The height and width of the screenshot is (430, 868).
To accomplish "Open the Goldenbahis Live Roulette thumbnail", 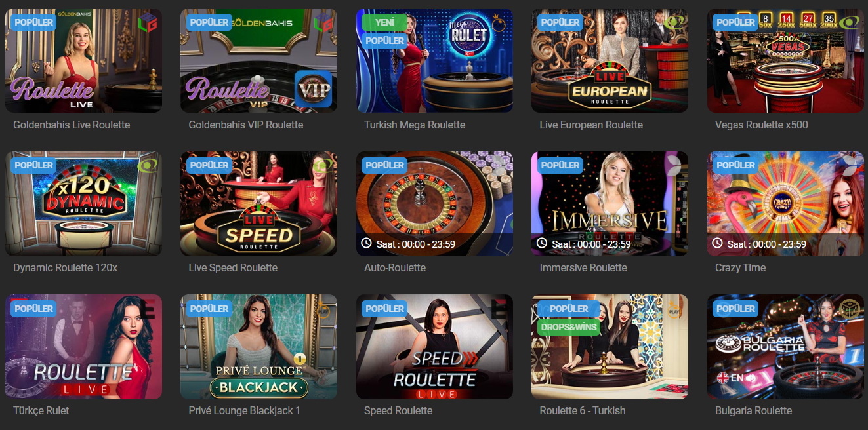I will pyautogui.click(x=83, y=60).
